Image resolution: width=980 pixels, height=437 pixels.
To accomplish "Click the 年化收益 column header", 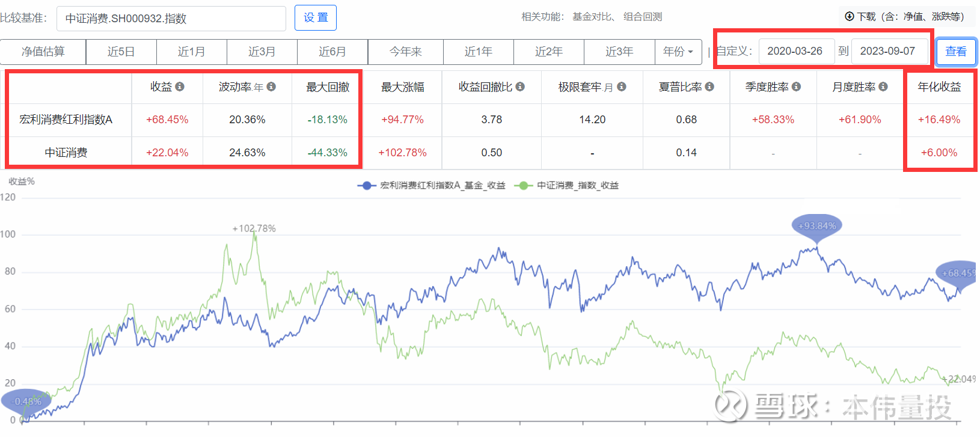I will (939, 87).
